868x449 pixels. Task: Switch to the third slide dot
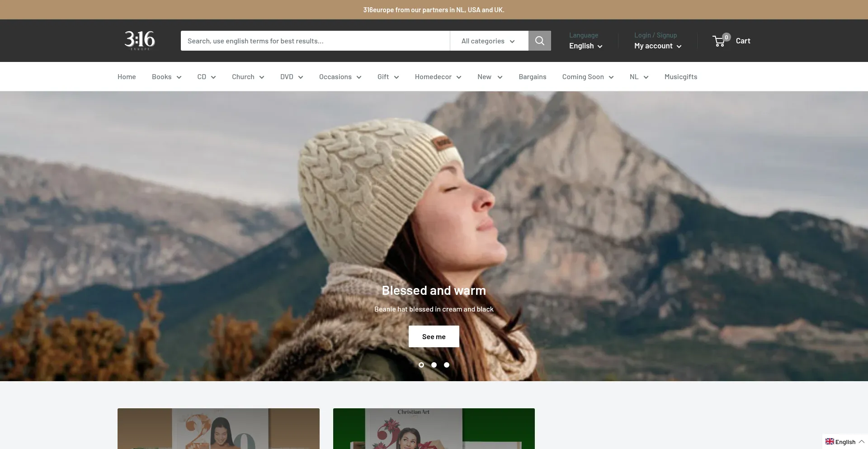pos(447,365)
